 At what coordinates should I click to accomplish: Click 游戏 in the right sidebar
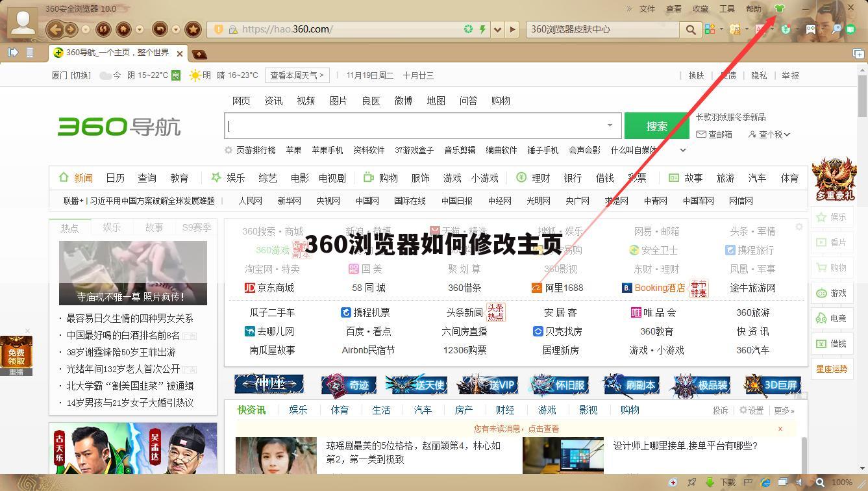pyautogui.click(x=832, y=293)
